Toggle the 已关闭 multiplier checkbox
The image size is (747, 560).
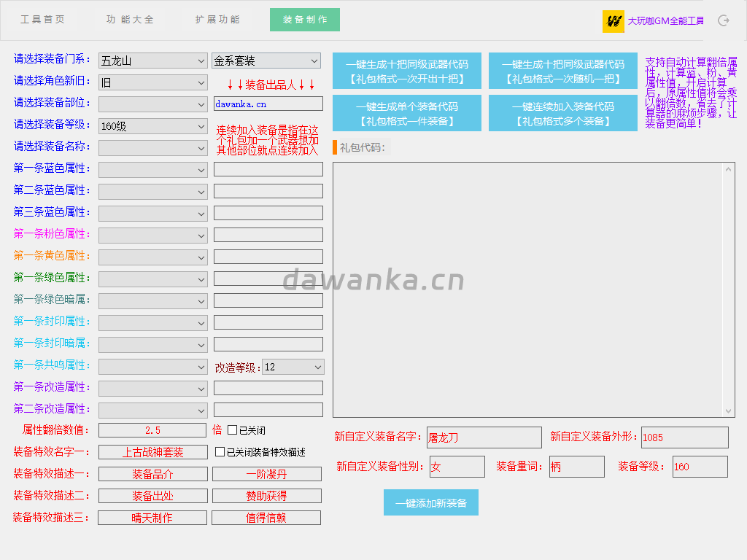pos(233,430)
